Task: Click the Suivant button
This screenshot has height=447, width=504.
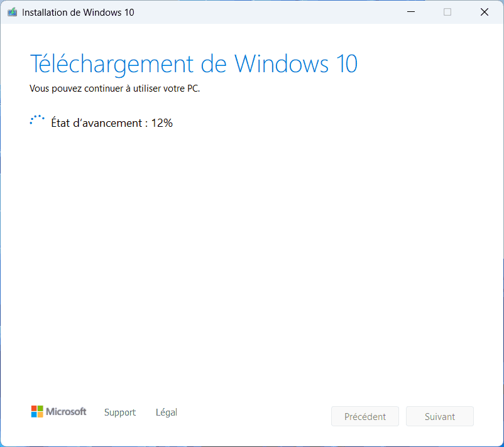Action: click(440, 416)
